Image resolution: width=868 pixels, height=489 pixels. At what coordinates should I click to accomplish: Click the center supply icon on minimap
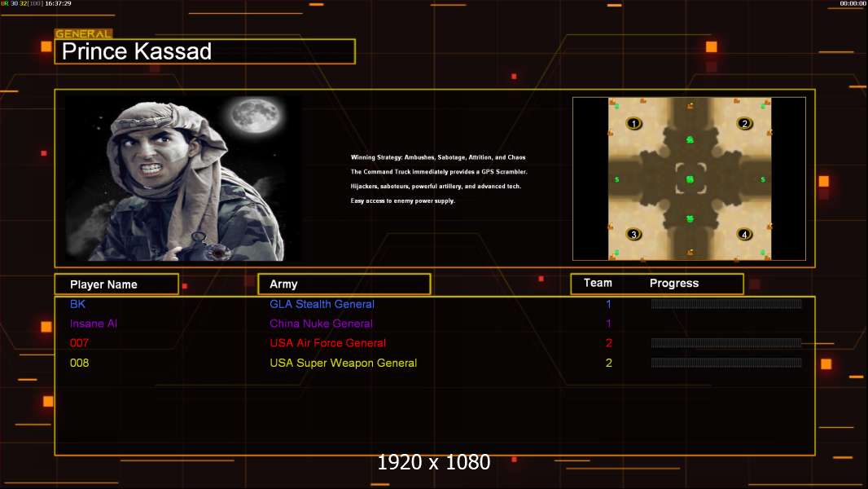[690, 178]
